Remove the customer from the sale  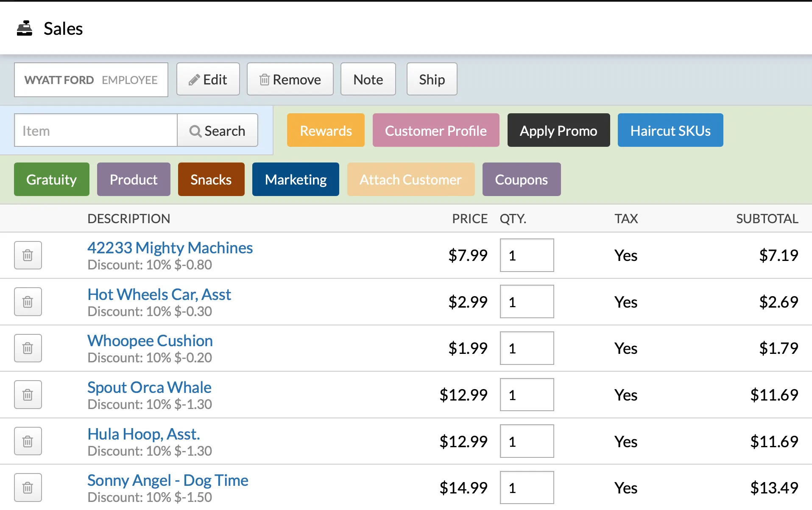(x=290, y=79)
